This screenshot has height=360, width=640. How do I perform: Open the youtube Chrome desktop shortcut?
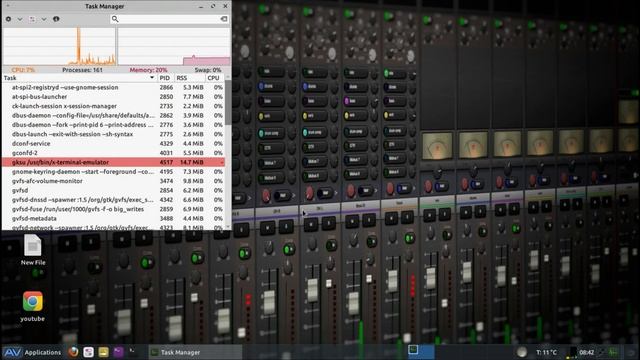pyautogui.click(x=33, y=306)
